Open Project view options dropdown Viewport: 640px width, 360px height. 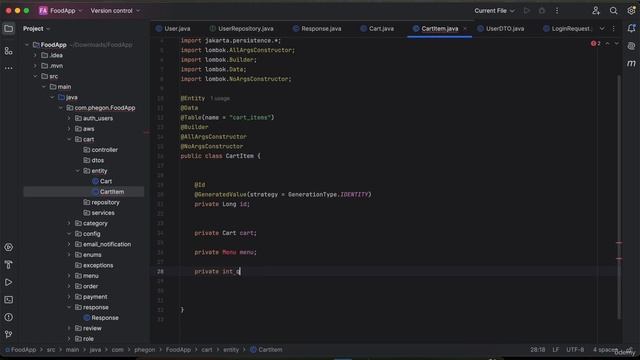pyautogui.click(x=36, y=29)
